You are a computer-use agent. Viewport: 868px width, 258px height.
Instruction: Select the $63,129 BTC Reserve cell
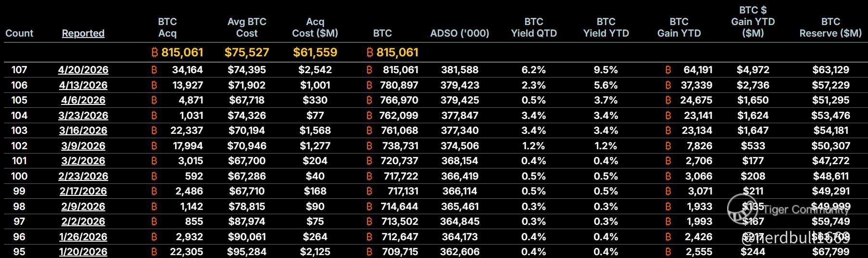pyautogui.click(x=830, y=70)
